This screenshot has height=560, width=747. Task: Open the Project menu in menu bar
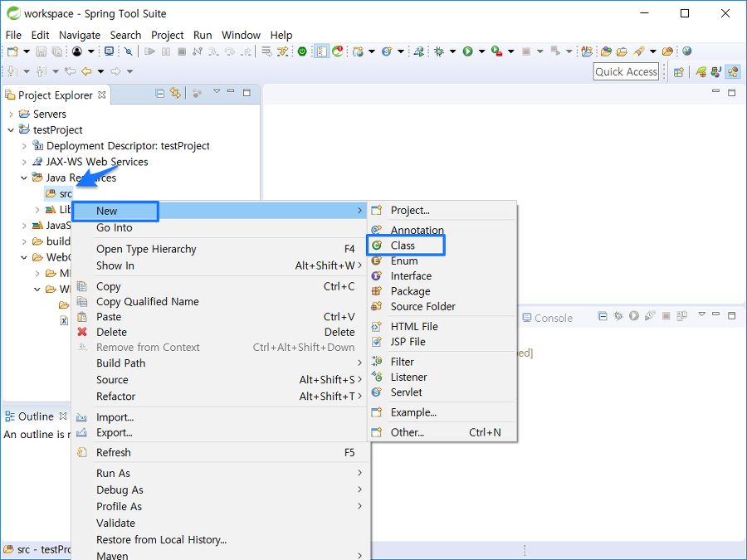pyautogui.click(x=167, y=35)
